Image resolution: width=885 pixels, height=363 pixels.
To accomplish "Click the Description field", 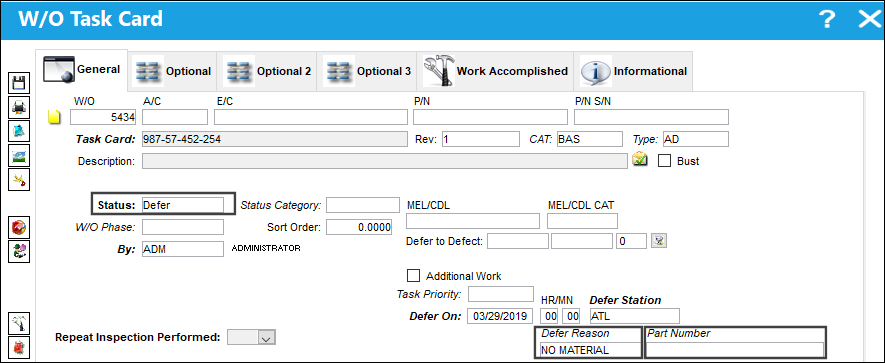I will (384, 161).
